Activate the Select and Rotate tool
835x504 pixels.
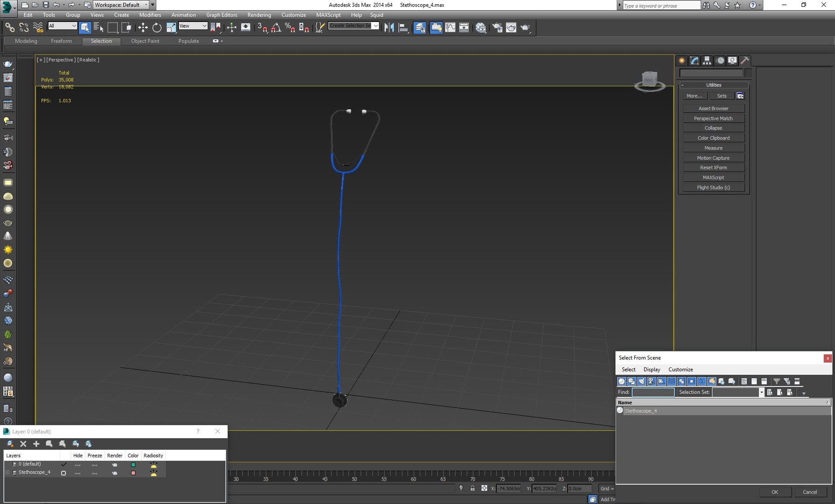point(157,28)
